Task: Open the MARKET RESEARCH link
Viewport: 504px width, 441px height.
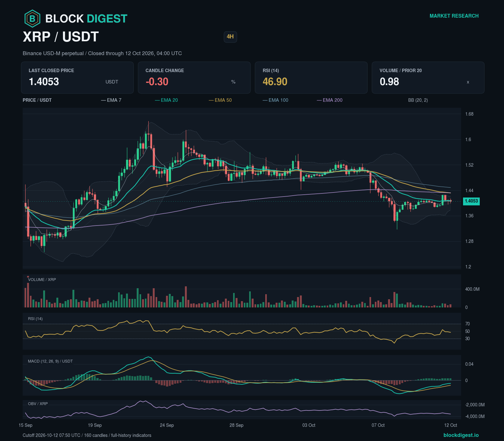Action: pyautogui.click(x=454, y=16)
